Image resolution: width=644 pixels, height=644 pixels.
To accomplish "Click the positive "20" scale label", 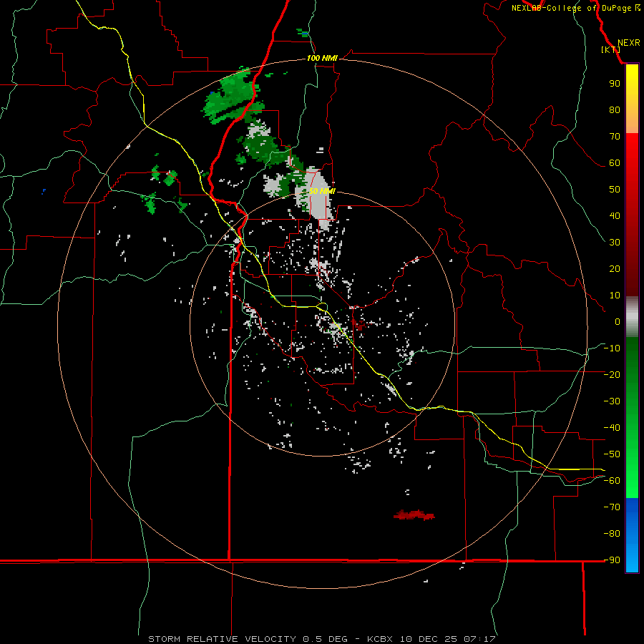I will 615,269.
